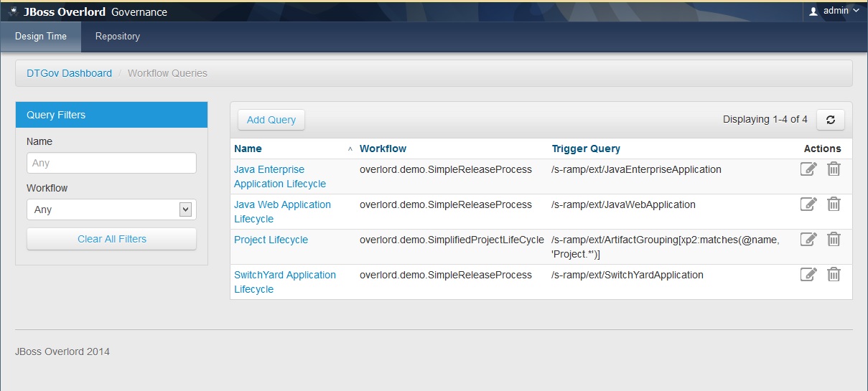Select /s-ramp/ext/SwitchYardApplication trigger query cell
868x391 pixels.
point(627,275)
